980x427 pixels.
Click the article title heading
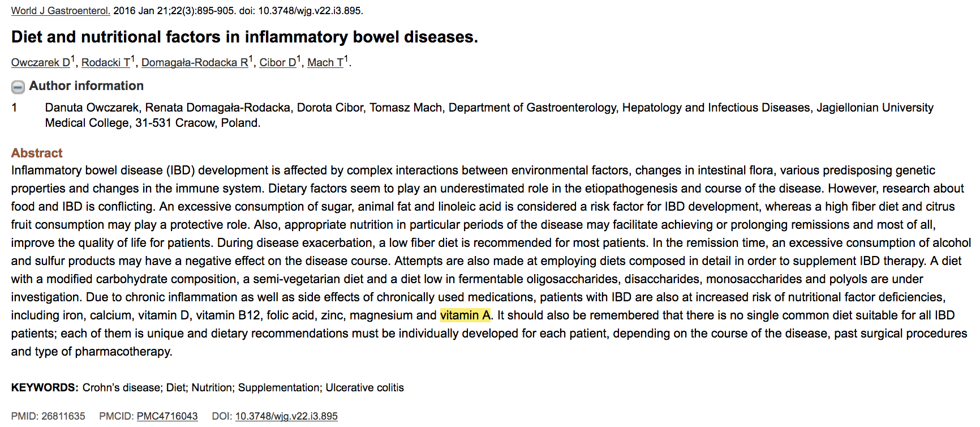click(244, 37)
